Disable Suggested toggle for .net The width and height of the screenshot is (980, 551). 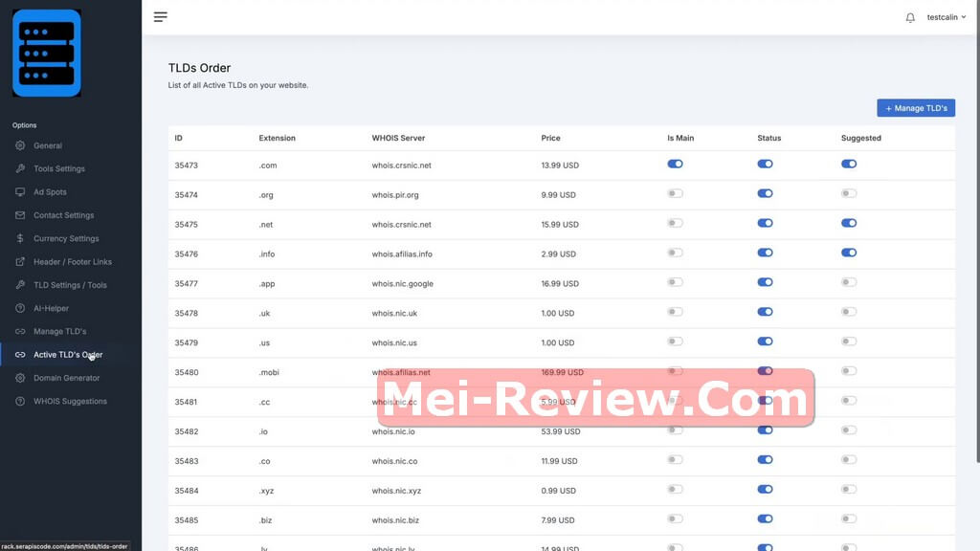[849, 223]
